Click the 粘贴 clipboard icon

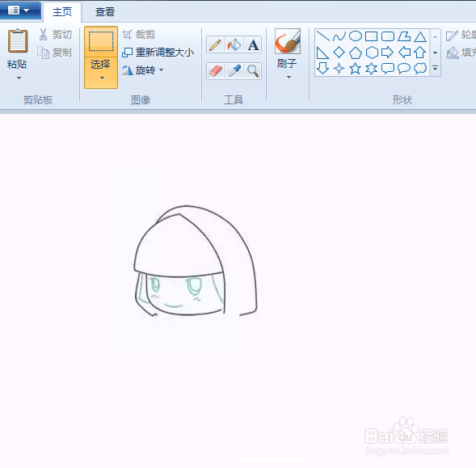click(18, 41)
